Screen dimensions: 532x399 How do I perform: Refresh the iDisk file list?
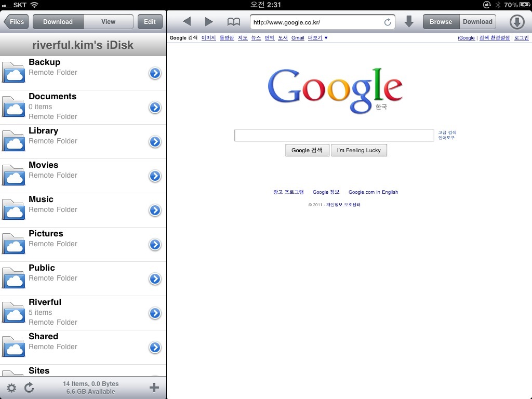tap(29, 388)
